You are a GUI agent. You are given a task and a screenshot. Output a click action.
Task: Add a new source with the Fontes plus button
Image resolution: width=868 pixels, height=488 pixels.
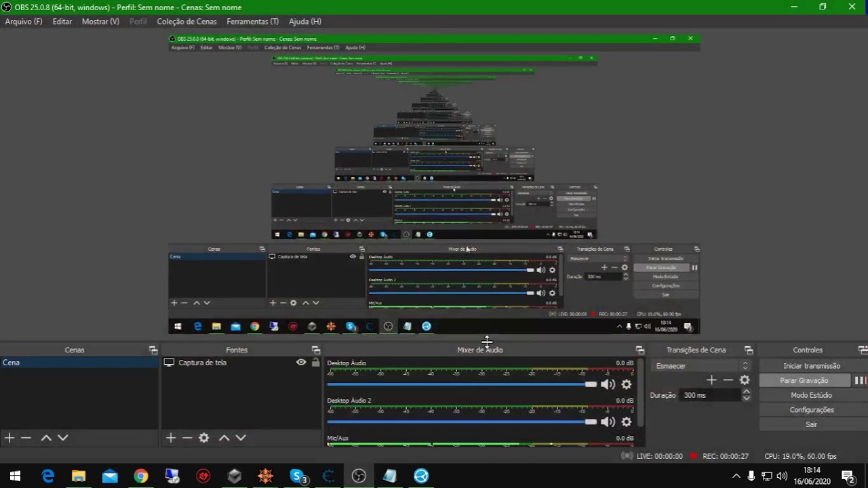[x=171, y=438]
